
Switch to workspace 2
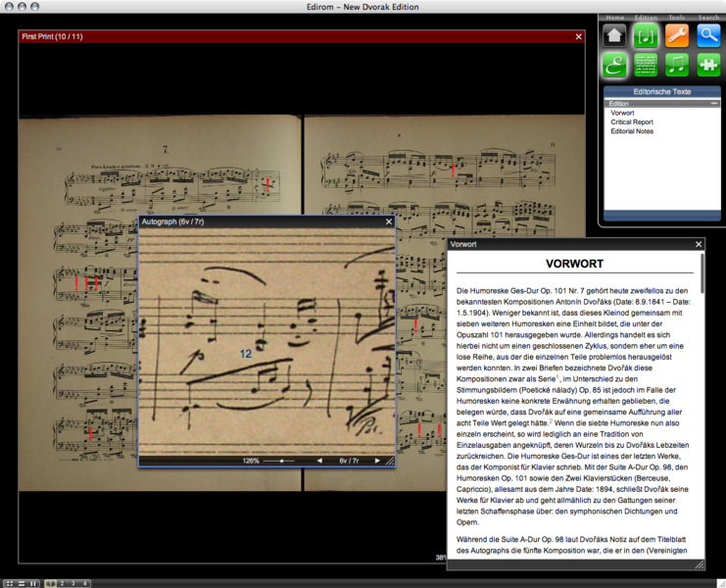click(62, 583)
